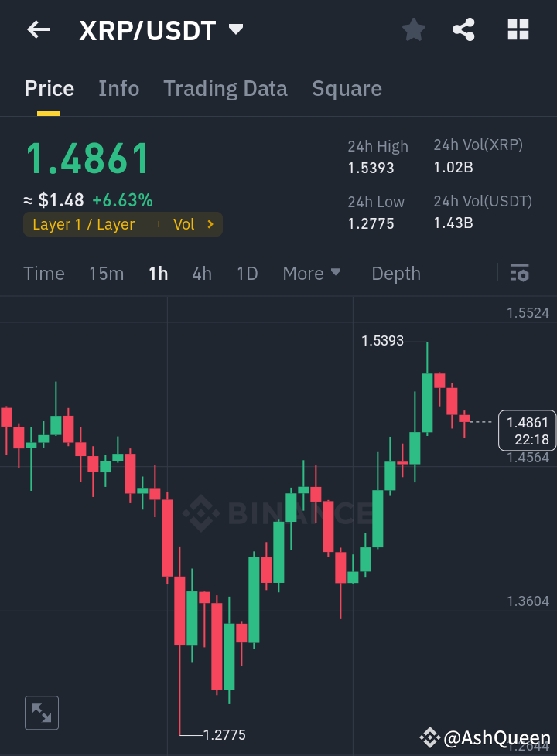Image resolution: width=557 pixels, height=756 pixels.
Task: Switch to the 1D timeframe
Action: [x=247, y=273]
